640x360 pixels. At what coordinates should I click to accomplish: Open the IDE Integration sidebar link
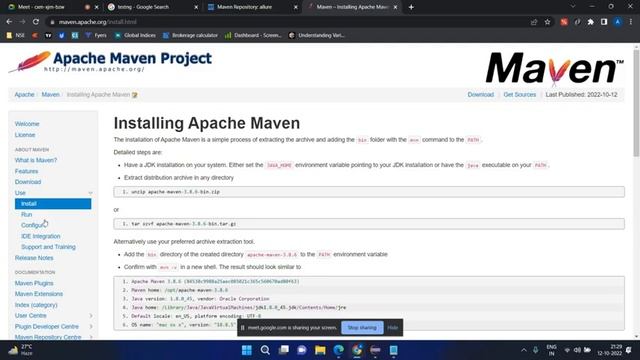41,236
